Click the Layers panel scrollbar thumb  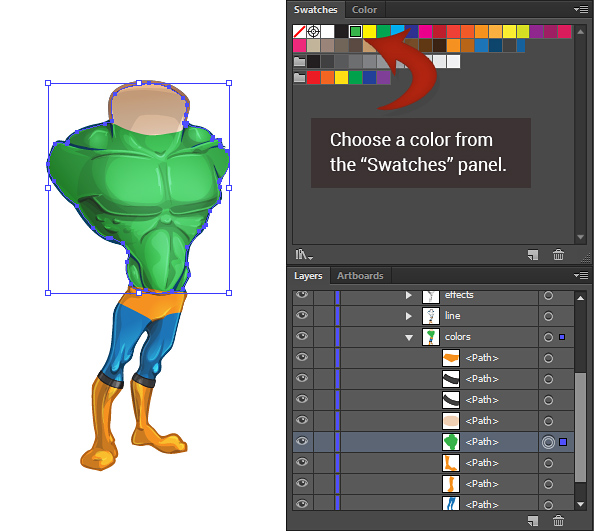[580, 428]
